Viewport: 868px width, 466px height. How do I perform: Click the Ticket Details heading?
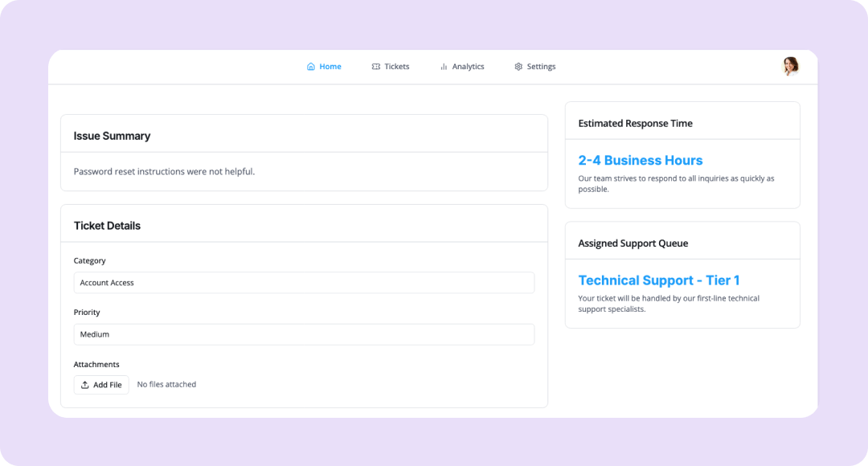click(x=107, y=226)
